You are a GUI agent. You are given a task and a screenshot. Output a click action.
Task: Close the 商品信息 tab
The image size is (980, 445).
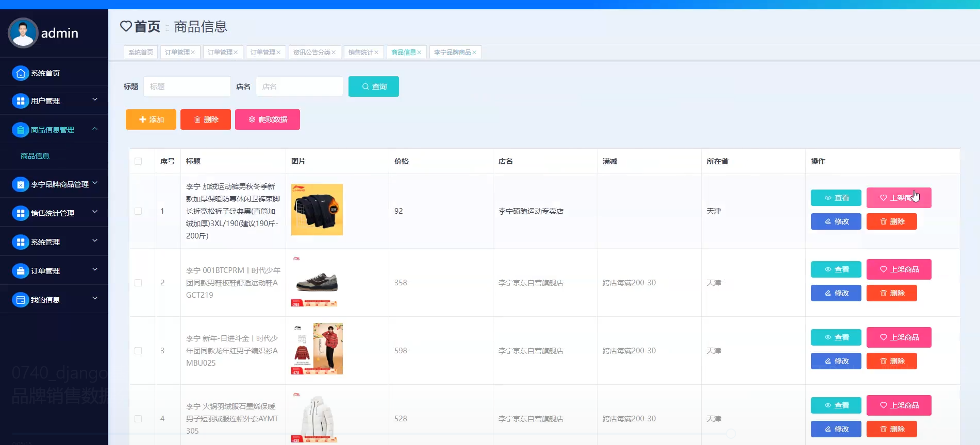click(x=419, y=53)
